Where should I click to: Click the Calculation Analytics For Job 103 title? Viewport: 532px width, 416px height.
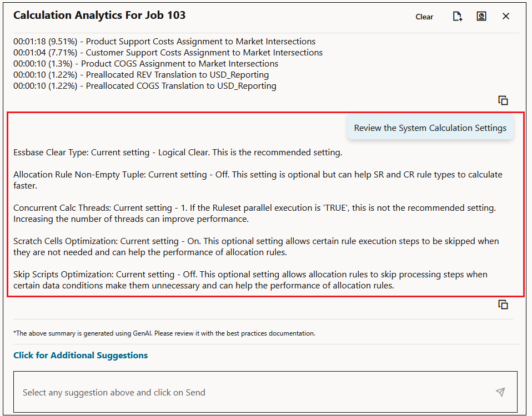click(99, 15)
